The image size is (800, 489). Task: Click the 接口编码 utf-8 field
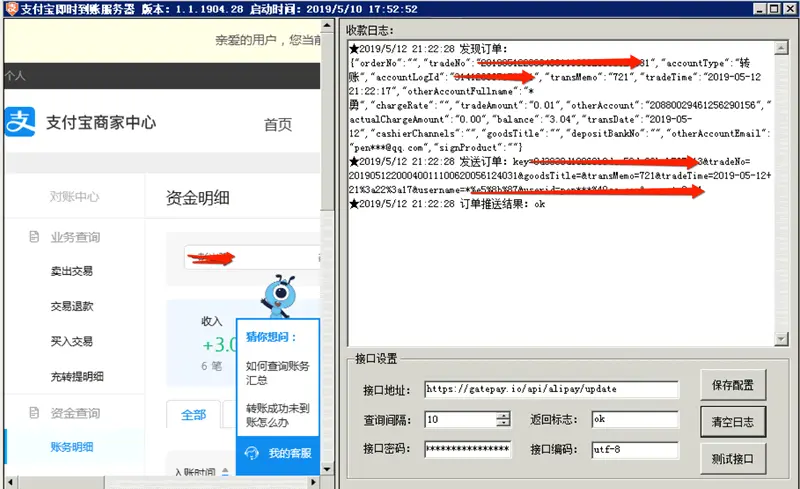click(635, 449)
